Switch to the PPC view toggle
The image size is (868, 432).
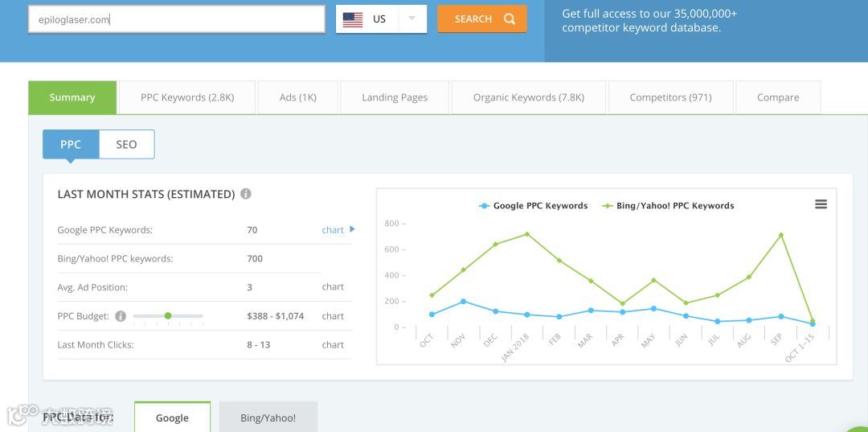click(x=71, y=145)
